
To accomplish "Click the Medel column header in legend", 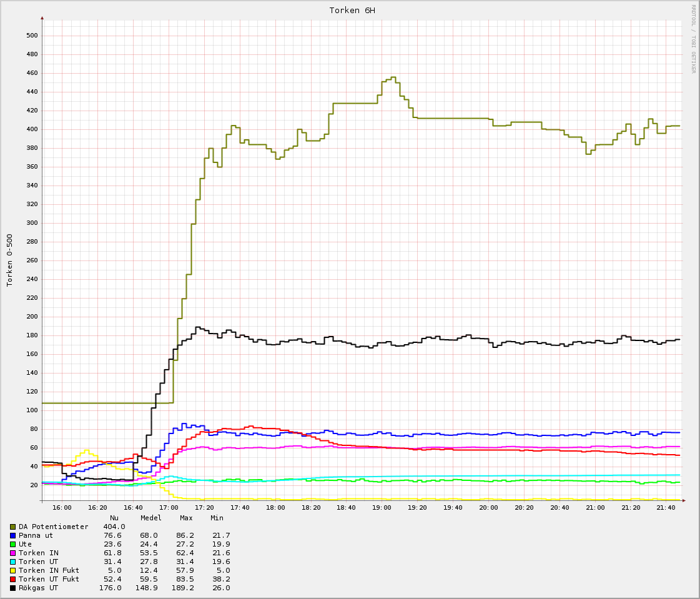I will (150, 518).
